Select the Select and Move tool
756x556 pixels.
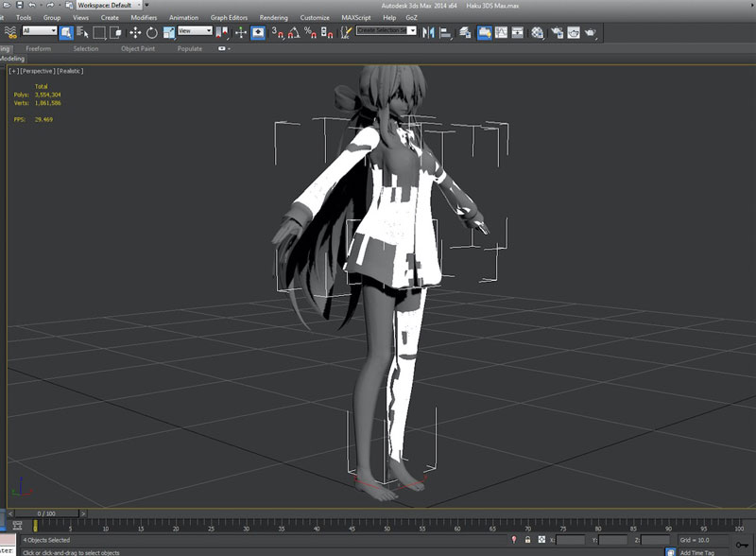click(135, 32)
